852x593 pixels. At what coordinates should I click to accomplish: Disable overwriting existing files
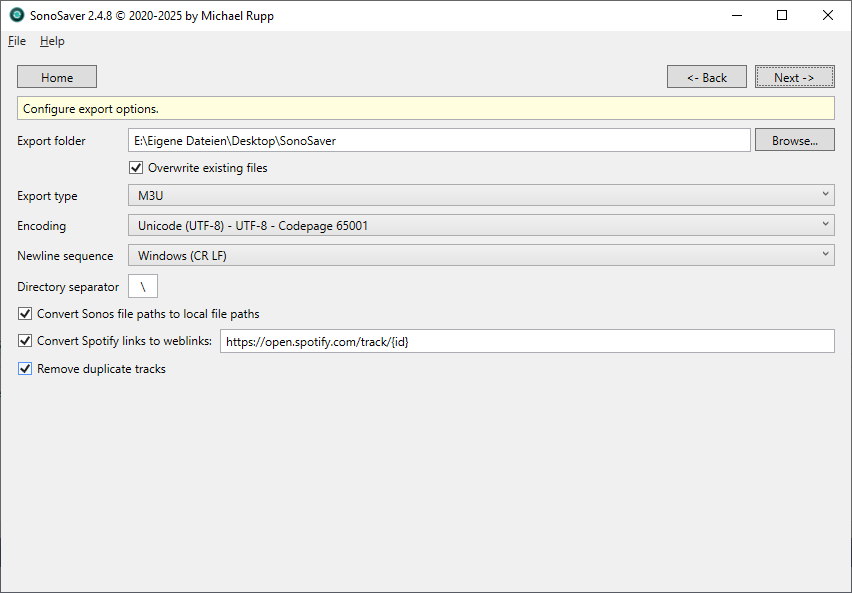coord(136,168)
